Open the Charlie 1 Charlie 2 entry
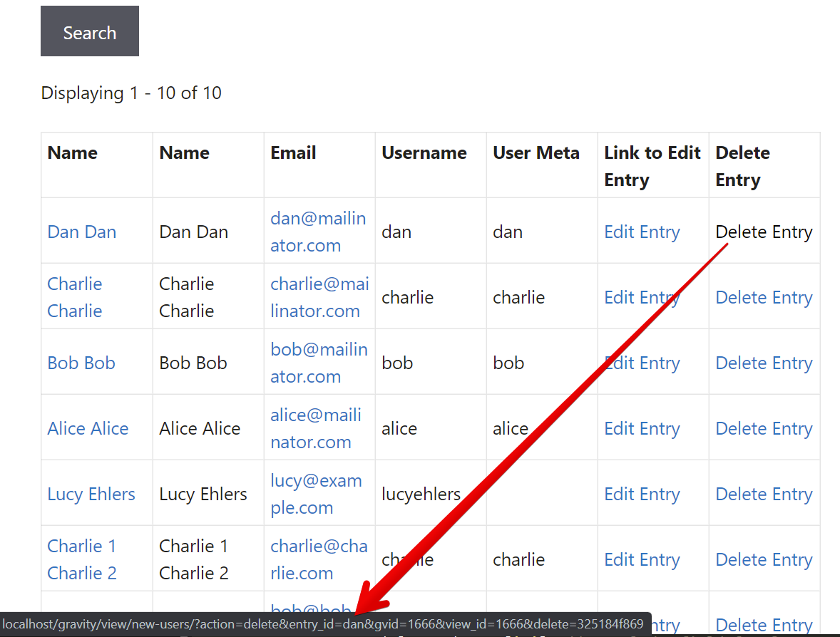This screenshot has height=637, width=840. click(x=82, y=559)
